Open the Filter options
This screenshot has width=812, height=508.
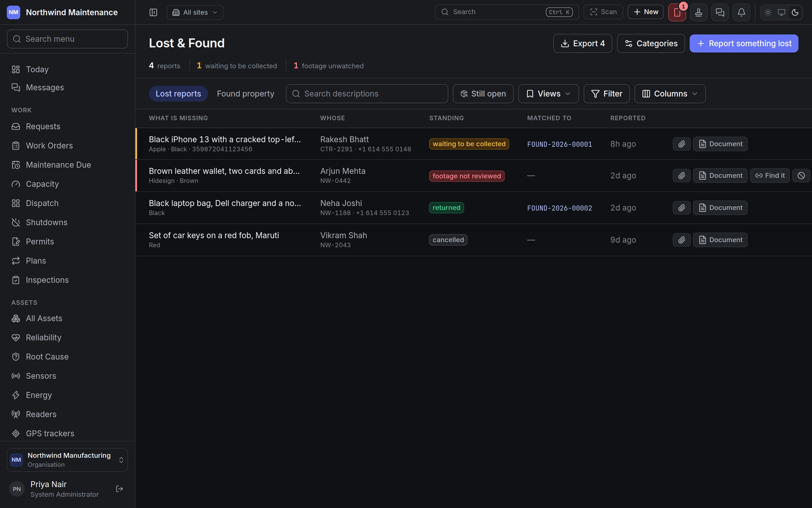[606, 94]
